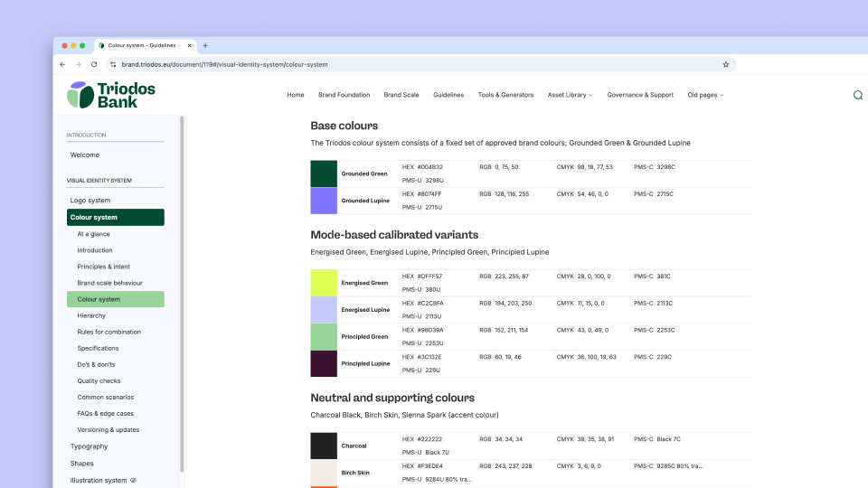
Task: Go back using the browser back arrow
Action: click(x=62, y=64)
